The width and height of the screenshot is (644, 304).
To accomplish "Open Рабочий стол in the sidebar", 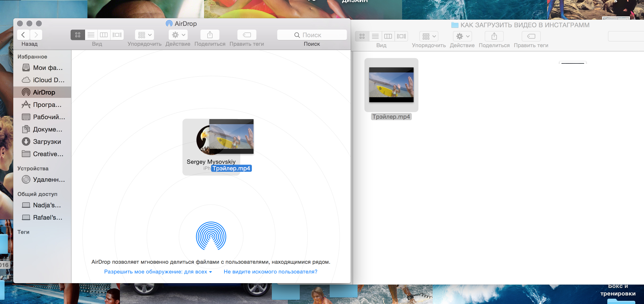I will click(42, 117).
